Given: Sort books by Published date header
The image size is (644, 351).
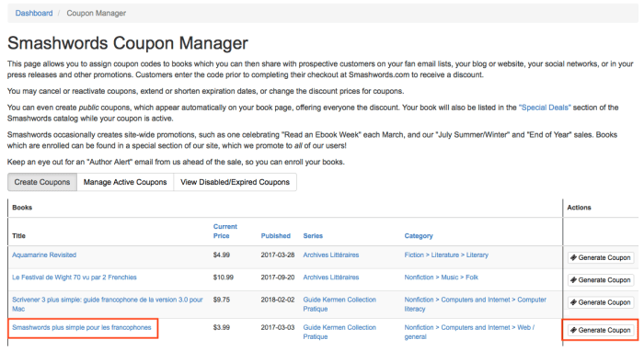Looking at the screenshot, I should pyautogui.click(x=276, y=236).
